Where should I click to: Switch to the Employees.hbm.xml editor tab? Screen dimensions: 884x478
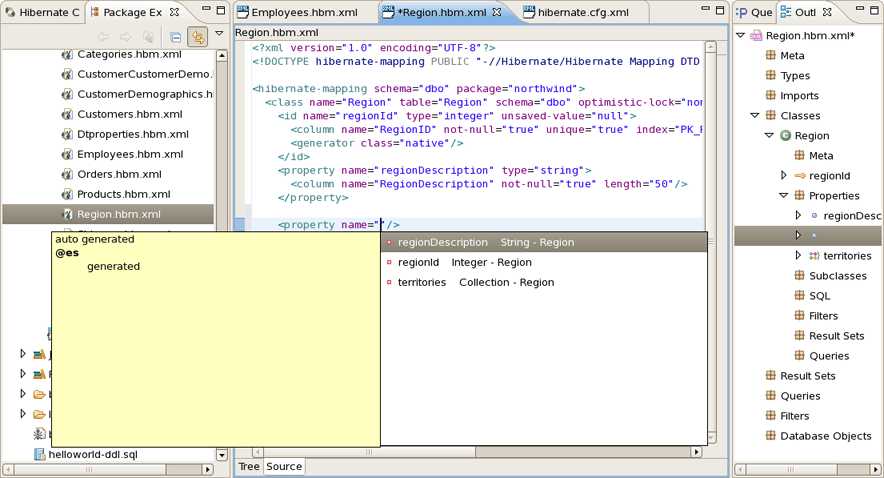click(x=304, y=13)
